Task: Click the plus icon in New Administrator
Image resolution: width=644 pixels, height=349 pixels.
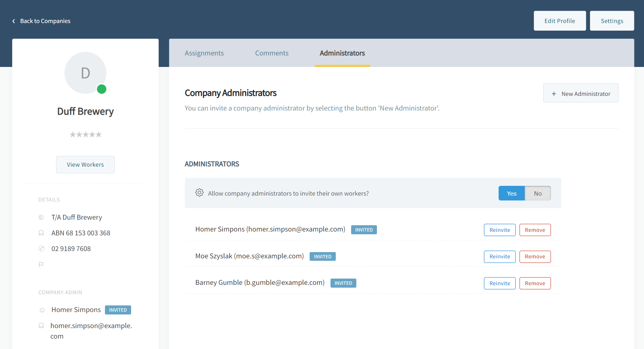Action: [554, 94]
